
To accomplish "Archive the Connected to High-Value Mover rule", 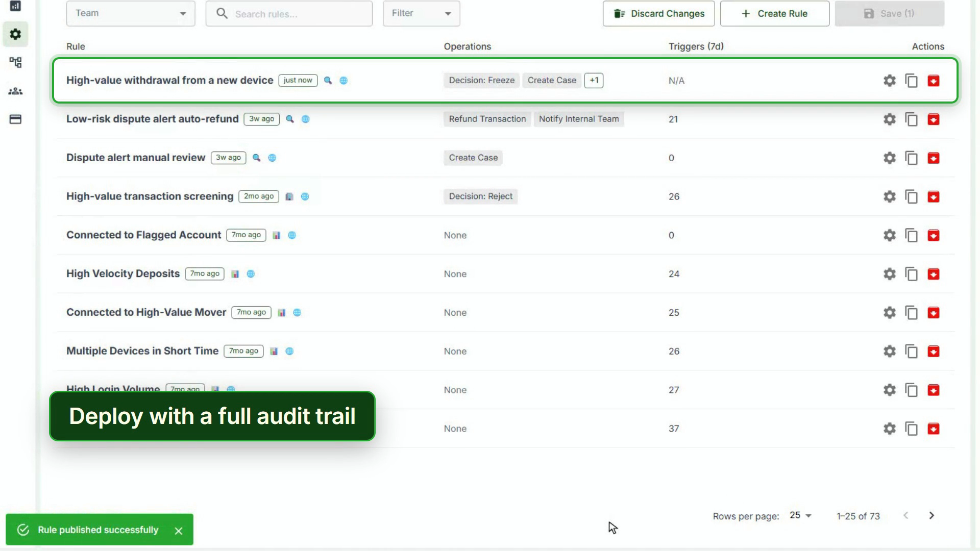I will (x=933, y=313).
